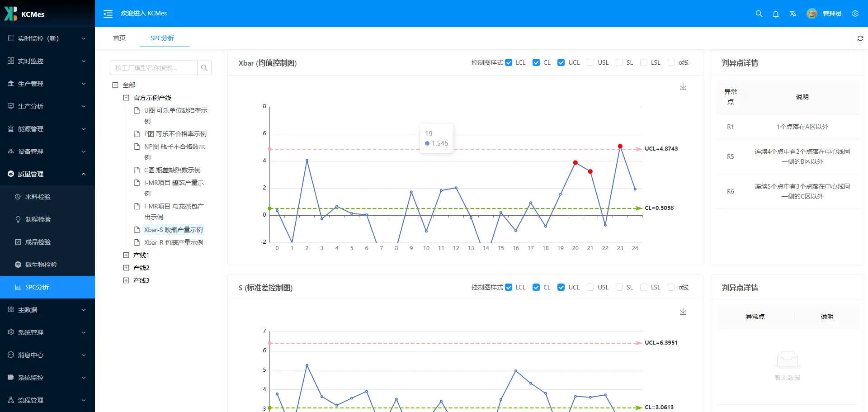
Task: Select Xbar-R 包装产量示例 in tree
Action: click(x=174, y=242)
